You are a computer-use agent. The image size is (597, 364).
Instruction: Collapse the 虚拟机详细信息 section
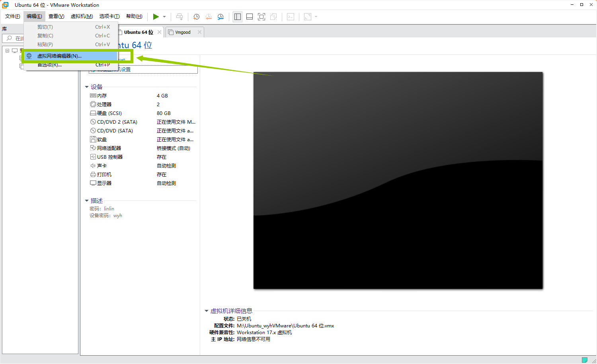pyautogui.click(x=207, y=311)
